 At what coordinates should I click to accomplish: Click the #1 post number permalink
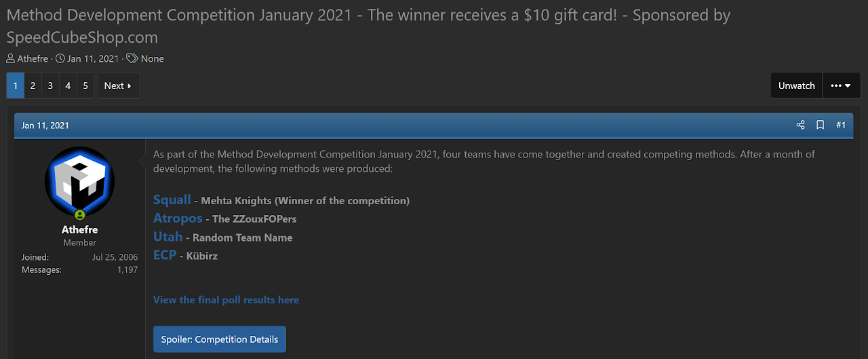click(841, 125)
